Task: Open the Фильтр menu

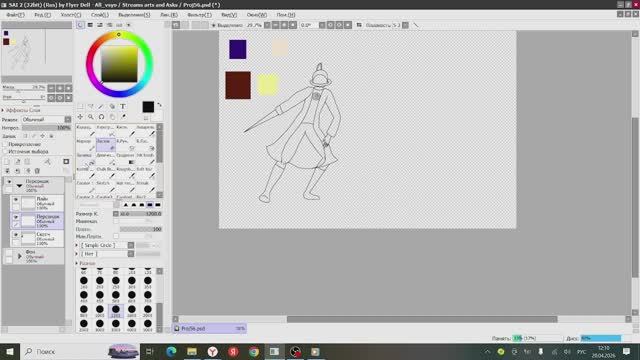Action: point(199,15)
